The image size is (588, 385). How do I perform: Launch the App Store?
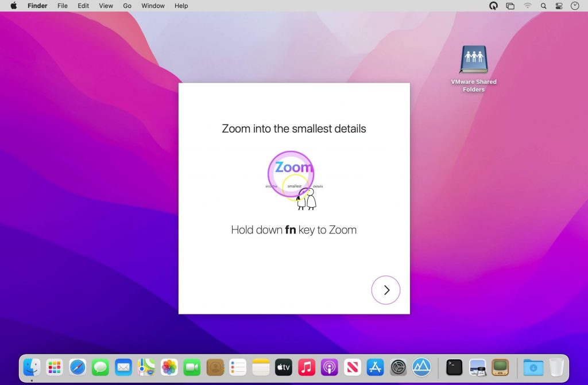[x=375, y=367]
